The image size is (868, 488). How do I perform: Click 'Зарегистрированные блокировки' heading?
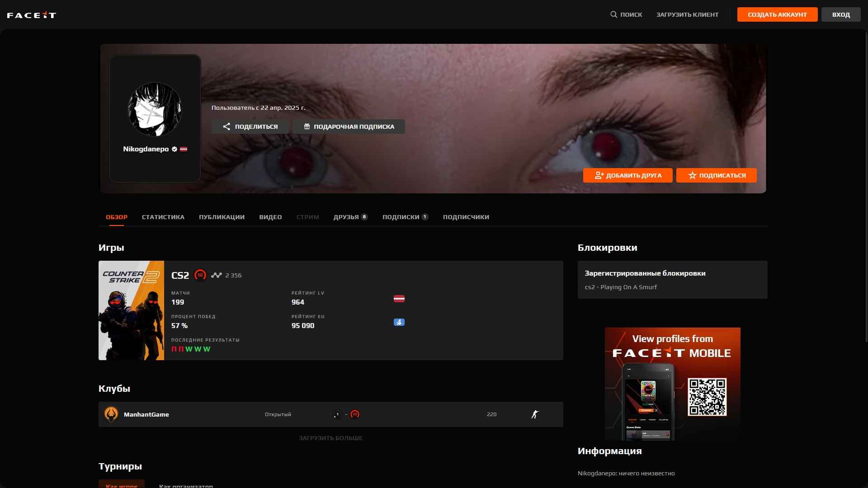tap(645, 273)
